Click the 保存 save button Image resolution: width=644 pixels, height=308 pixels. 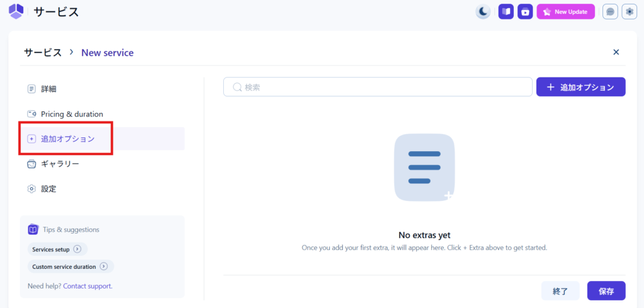click(x=606, y=291)
